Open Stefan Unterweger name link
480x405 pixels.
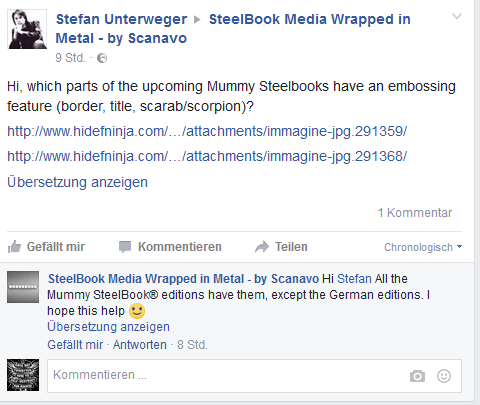(121, 19)
